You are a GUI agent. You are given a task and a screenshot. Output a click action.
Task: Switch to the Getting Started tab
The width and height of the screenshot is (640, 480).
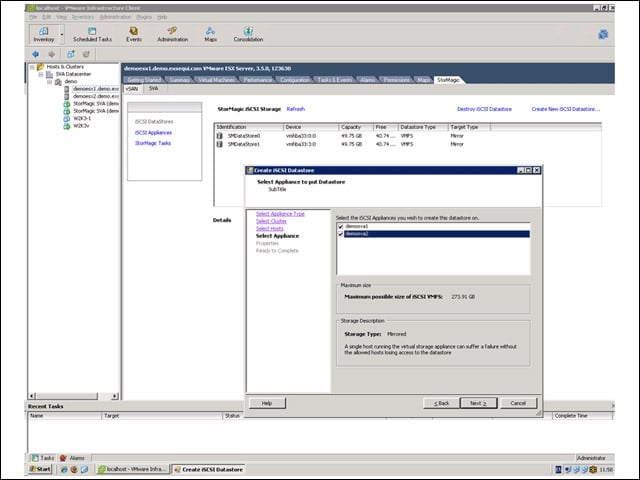(144, 80)
